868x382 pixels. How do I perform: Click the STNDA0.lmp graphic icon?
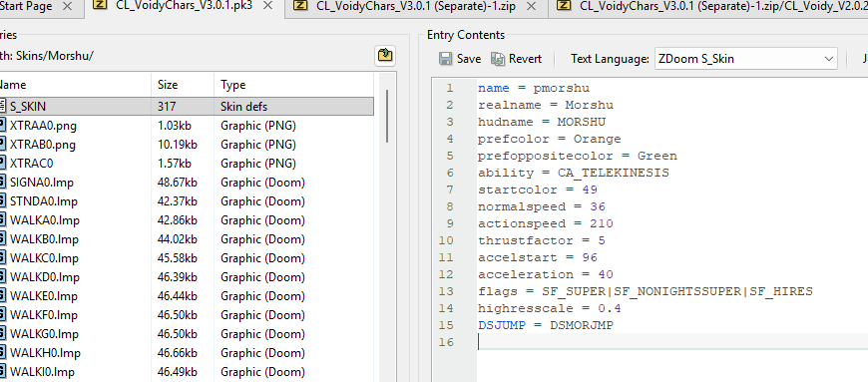coord(2,200)
